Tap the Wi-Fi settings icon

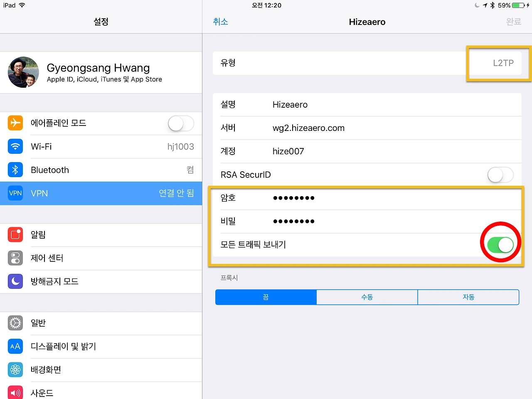(x=15, y=146)
